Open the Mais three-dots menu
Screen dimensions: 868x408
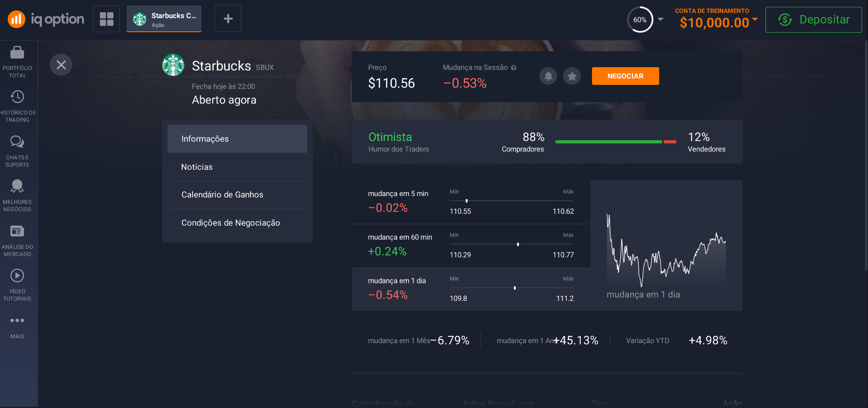(17, 327)
